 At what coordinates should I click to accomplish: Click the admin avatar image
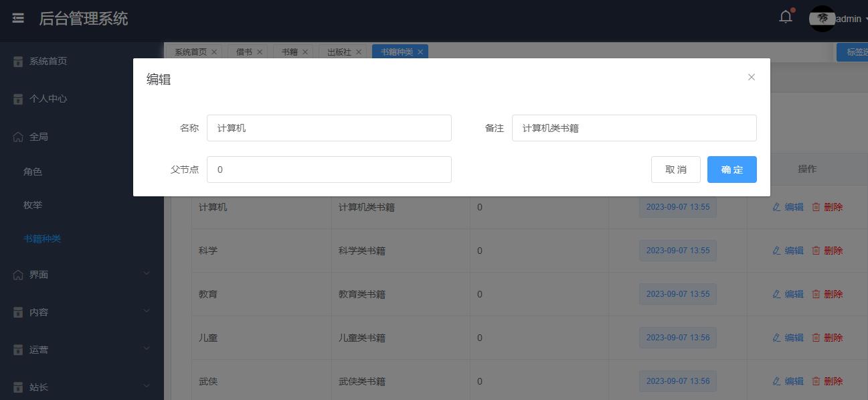[822, 19]
